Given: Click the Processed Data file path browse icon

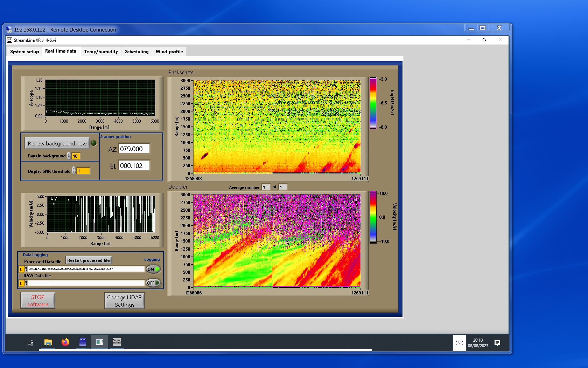Looking at the screenshot, I should pos(26,269).
